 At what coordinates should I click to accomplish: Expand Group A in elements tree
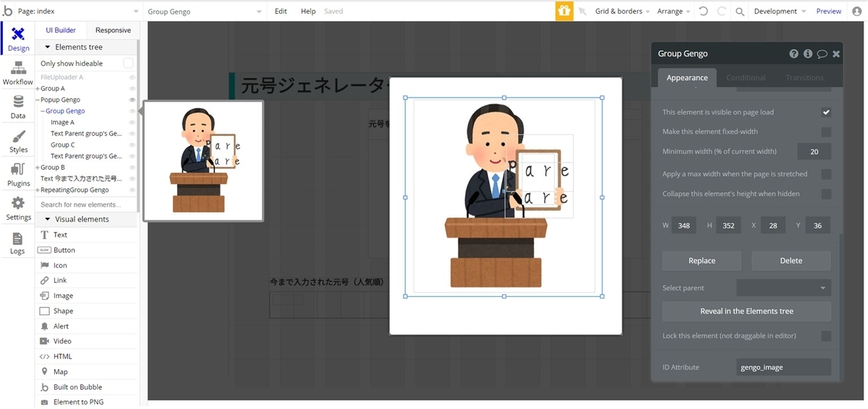click(x=38, y=88)
